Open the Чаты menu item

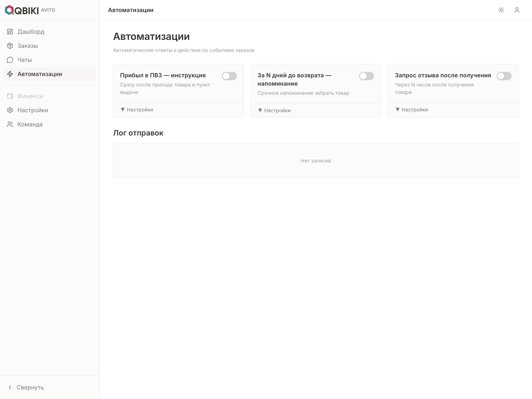[49, 60]
